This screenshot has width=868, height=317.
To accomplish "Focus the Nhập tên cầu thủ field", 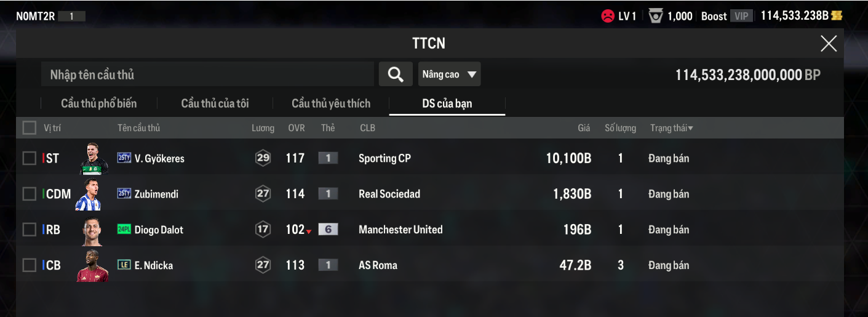I will [207, 74].
